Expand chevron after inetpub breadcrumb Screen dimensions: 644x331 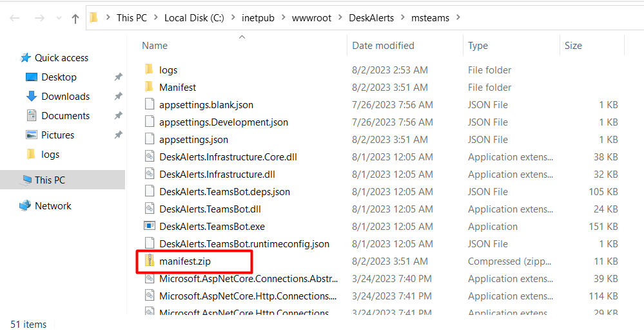pyautogui.click(x=283, y=17)
